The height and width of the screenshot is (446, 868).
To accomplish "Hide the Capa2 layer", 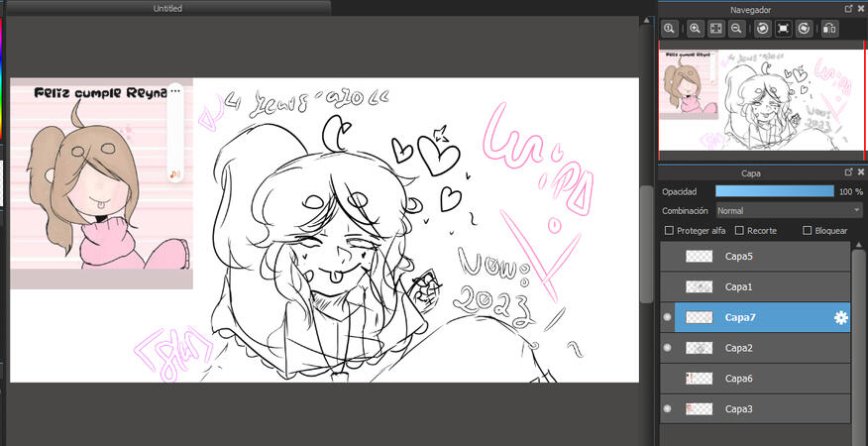I will [667, 348].
